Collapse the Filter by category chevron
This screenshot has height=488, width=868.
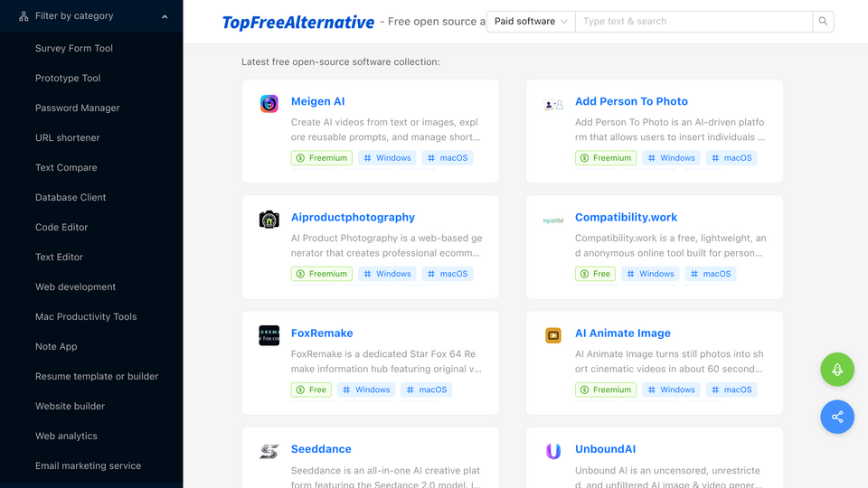(x=165, y=16)
